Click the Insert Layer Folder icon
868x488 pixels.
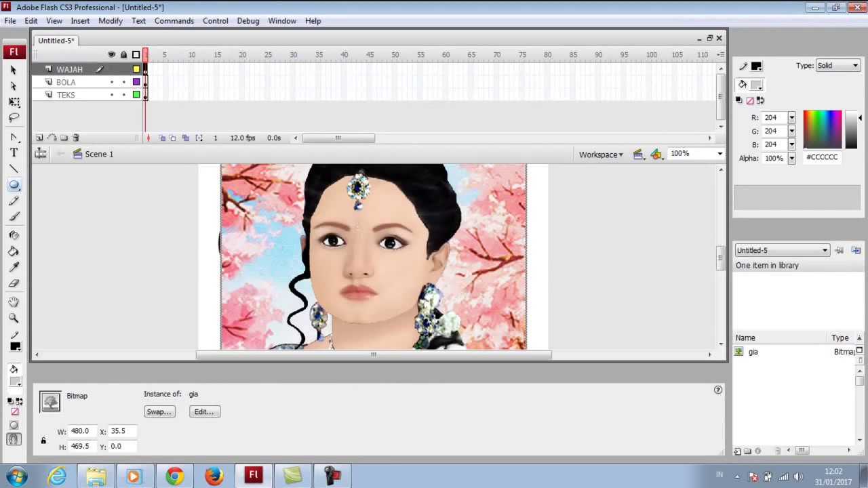click(x=64, y=138)
